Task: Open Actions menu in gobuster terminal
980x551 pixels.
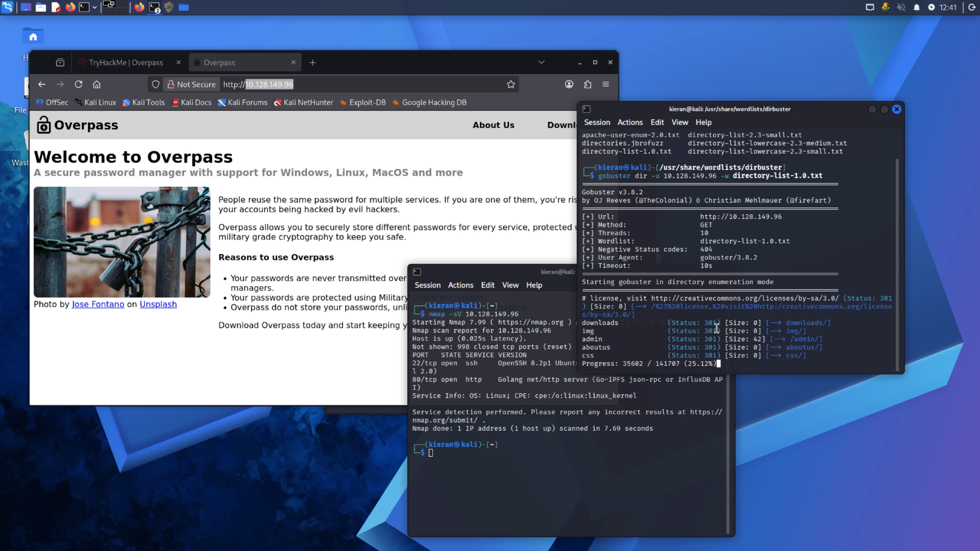Action: [630, 122]
